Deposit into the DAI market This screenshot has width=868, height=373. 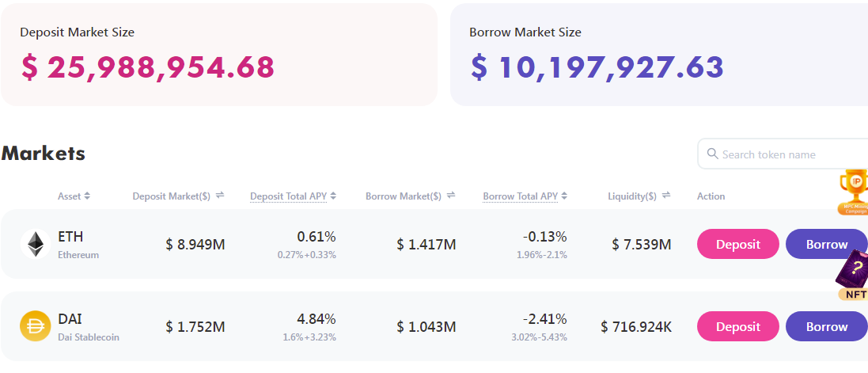click(x=738, y=326)
